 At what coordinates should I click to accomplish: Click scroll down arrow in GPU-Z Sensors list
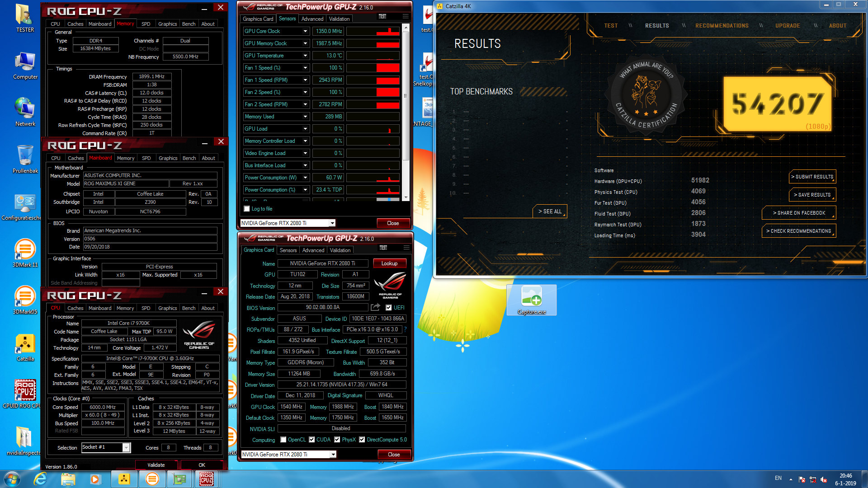coord(406,197)
